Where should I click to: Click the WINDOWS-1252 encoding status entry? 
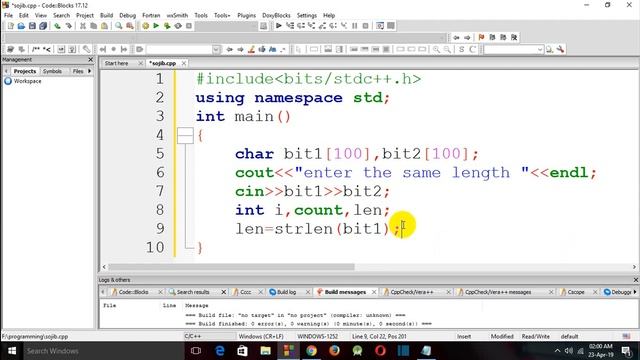pos(318,336)
